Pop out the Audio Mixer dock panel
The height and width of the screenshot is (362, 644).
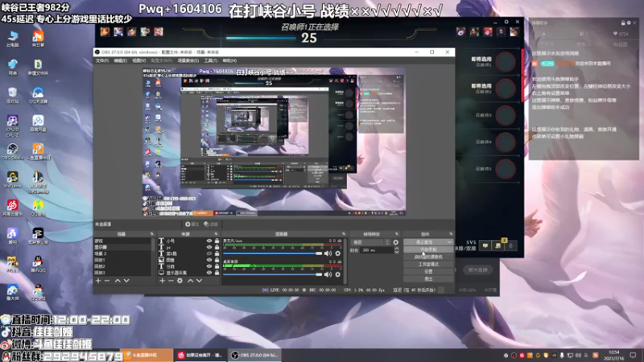click(344, 234)
